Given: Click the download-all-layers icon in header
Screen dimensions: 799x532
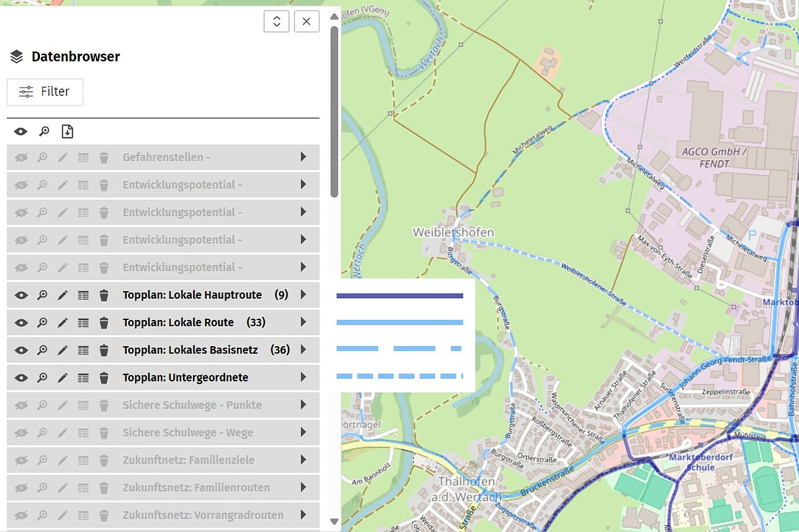Looking at the screenshot, I should click(x=67, y=132).
